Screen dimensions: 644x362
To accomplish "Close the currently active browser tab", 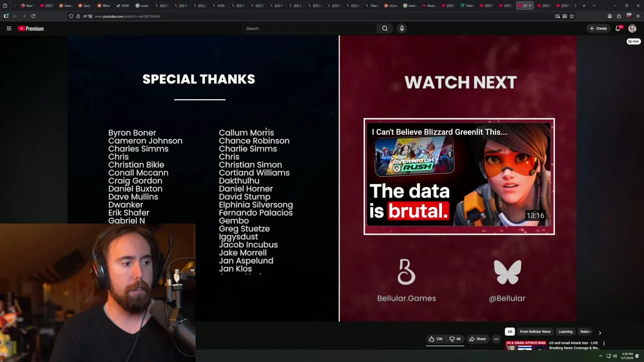I will tap(530, 6).
